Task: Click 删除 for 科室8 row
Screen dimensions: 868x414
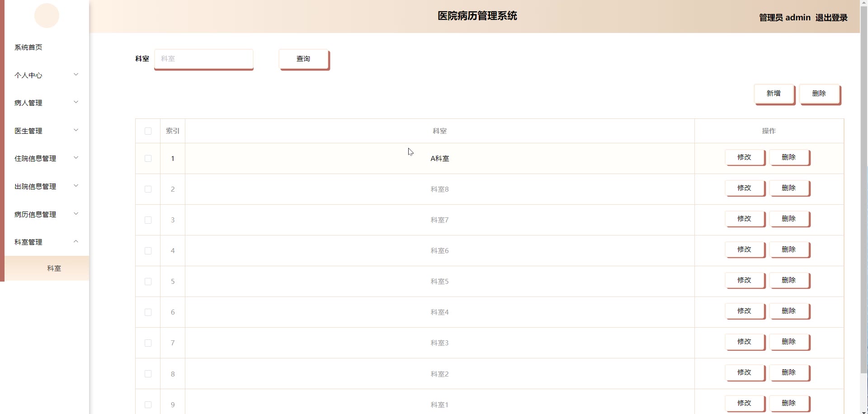Action: point(789,188)
